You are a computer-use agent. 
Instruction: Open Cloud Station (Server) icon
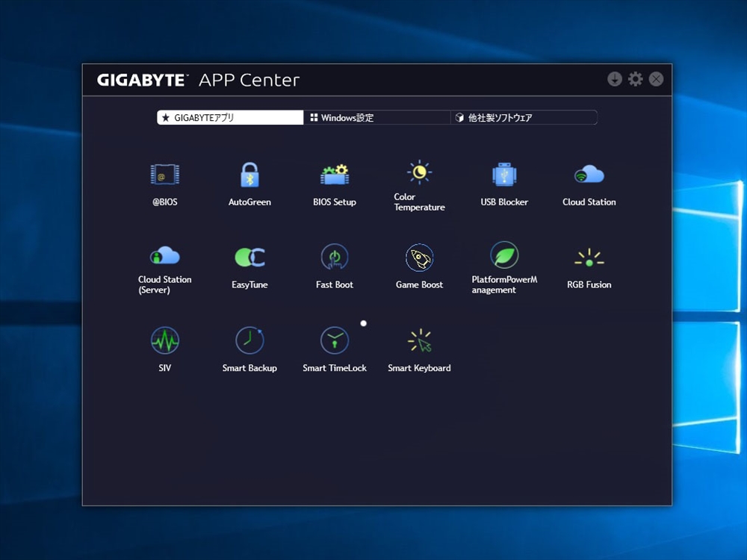click(165, 255)
